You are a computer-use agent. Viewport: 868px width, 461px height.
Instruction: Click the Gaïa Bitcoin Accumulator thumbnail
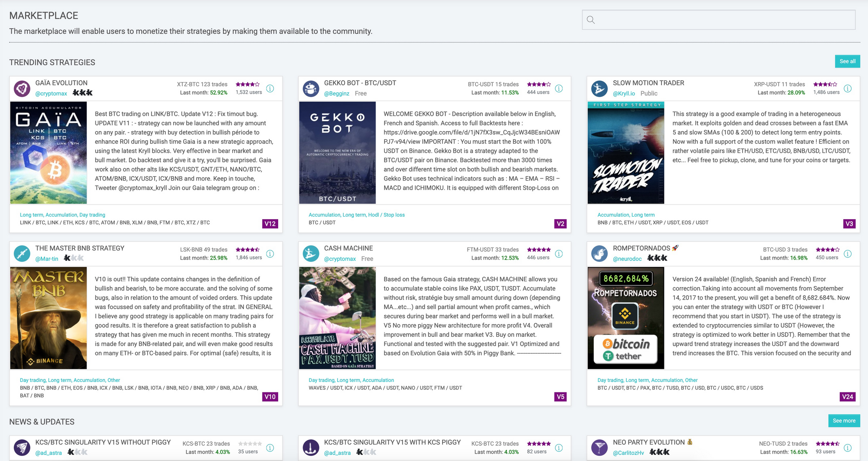pyautogui.click(x=49, y=153)
